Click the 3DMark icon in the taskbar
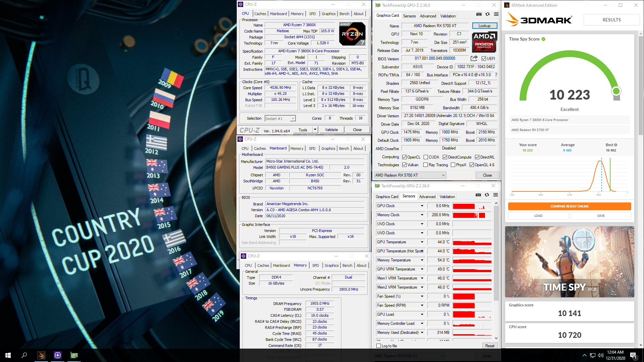The width and height of the screenshot is (644, 362). [x=41, y=355]
